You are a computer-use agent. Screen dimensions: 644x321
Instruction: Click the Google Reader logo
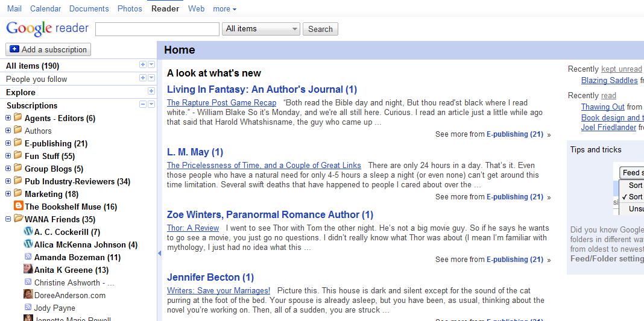pos(47,28)
